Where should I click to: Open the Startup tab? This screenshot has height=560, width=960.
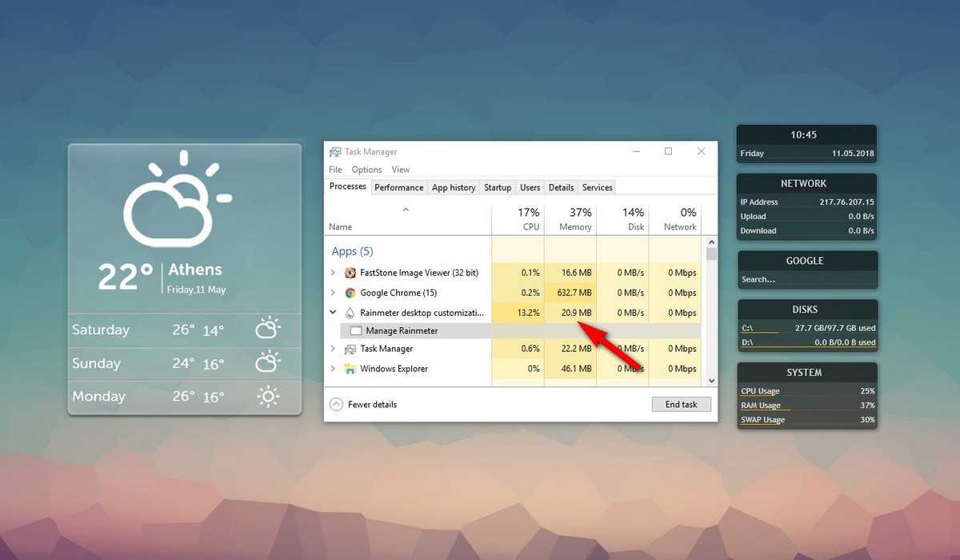(497, 188)
